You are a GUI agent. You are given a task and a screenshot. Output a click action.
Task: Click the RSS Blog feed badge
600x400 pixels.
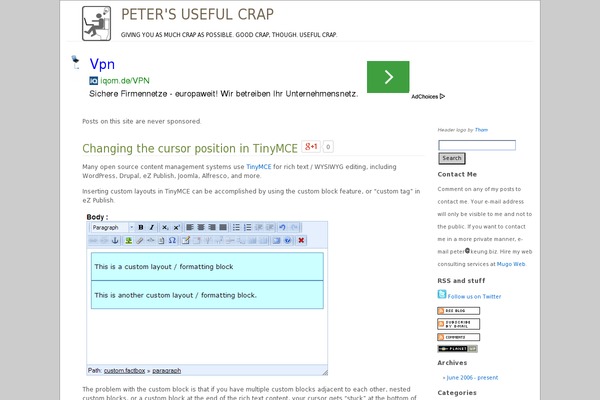[x=458, y=311]
